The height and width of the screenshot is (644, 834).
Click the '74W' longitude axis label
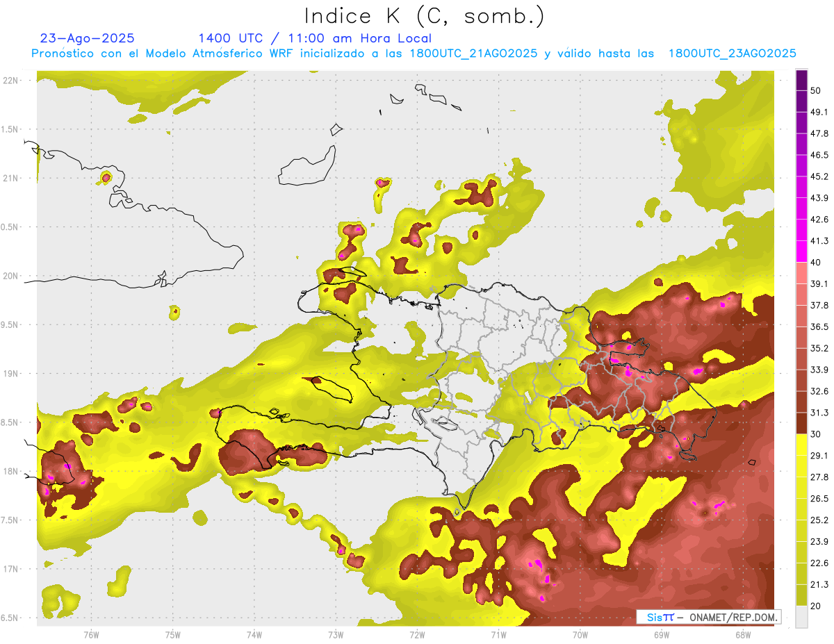[254, 634]
